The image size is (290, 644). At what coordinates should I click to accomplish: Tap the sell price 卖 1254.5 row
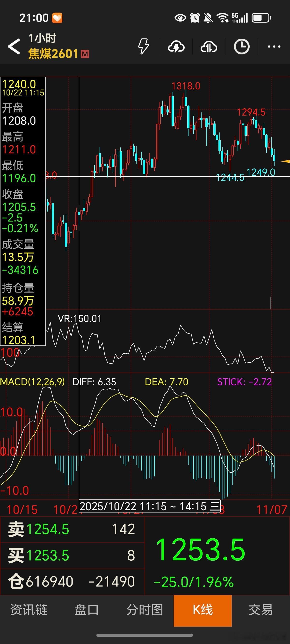pyautogui.click(x=72, y=529)
